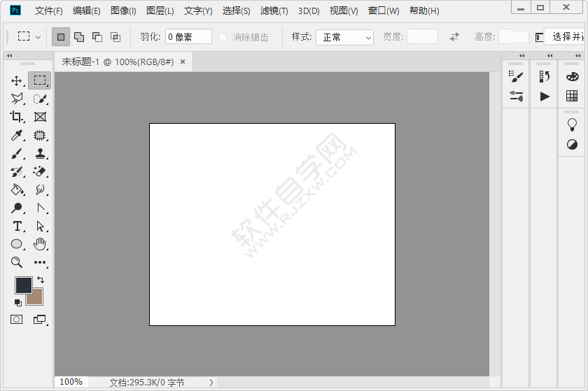Open the 窗口(W) menu

point(384,11)
